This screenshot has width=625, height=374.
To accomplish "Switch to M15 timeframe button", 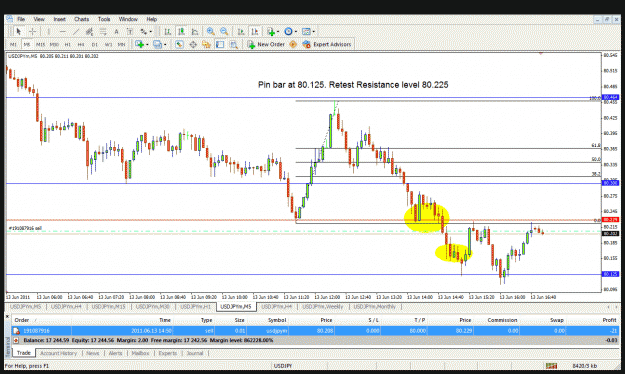I will point(40,45).
